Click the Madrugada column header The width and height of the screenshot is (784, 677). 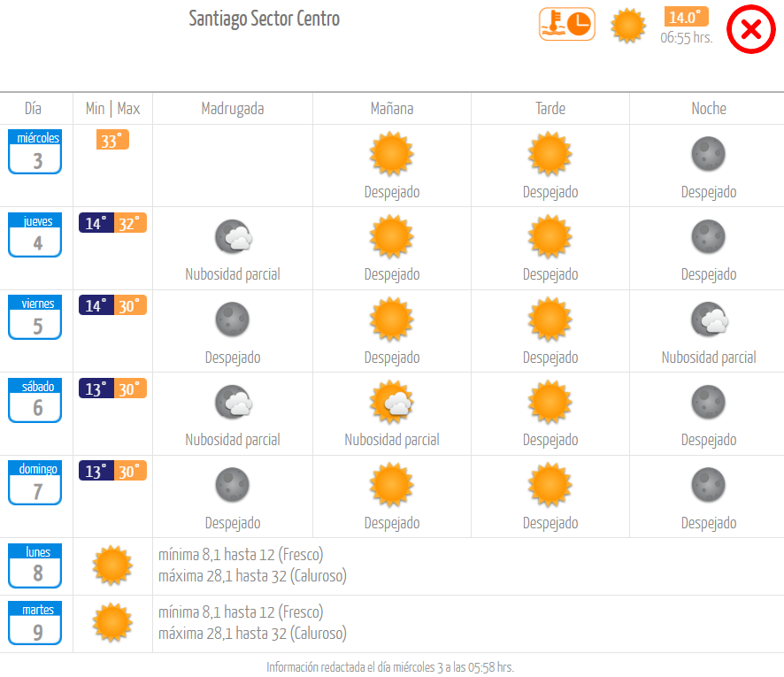pos(233,109)
